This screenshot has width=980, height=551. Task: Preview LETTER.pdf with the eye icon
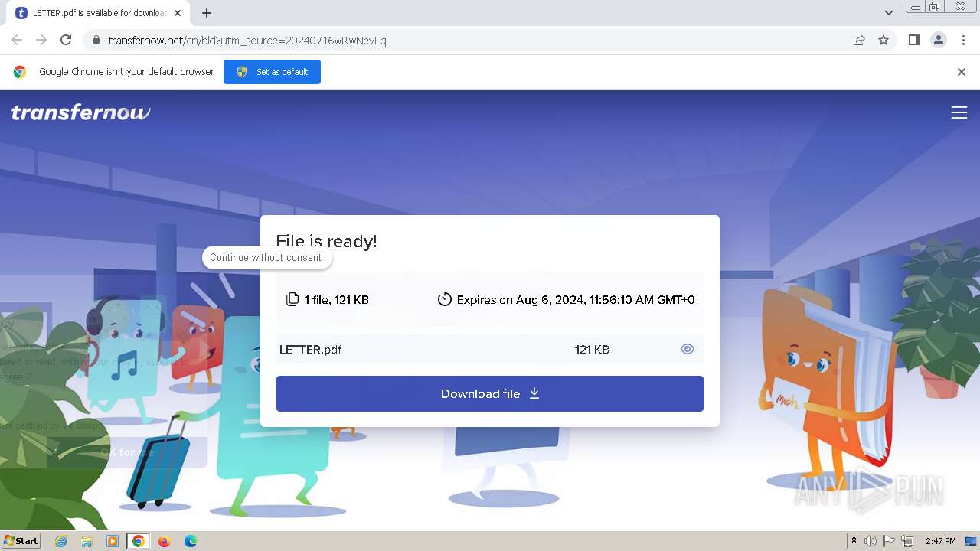(x=688, y=349)
